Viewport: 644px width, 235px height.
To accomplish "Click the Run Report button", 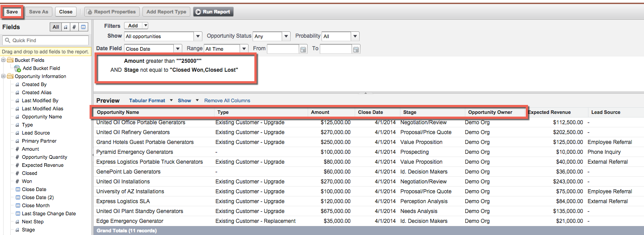I will [x=213, y=12].
